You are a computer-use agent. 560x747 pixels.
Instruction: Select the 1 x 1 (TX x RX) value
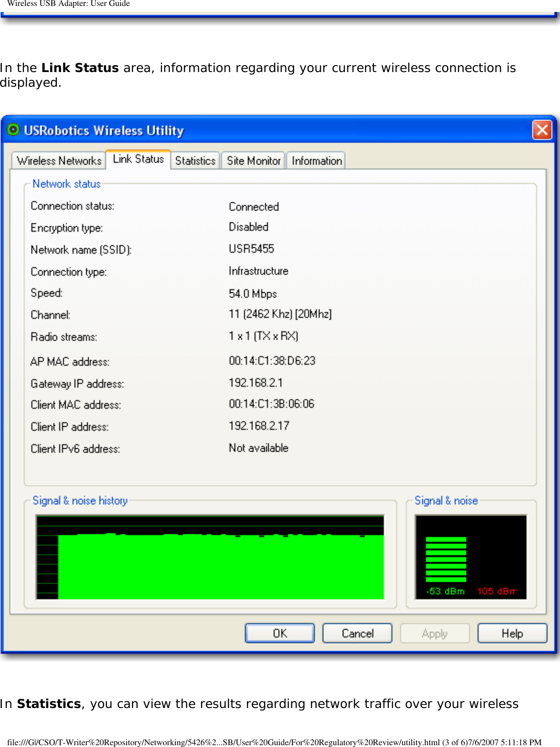point(263,336)
